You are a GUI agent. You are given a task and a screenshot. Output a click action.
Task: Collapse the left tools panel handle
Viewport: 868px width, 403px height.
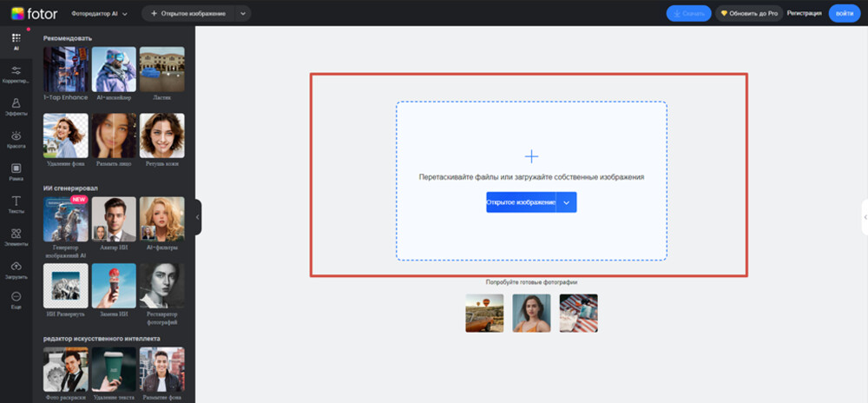(198, 217)
